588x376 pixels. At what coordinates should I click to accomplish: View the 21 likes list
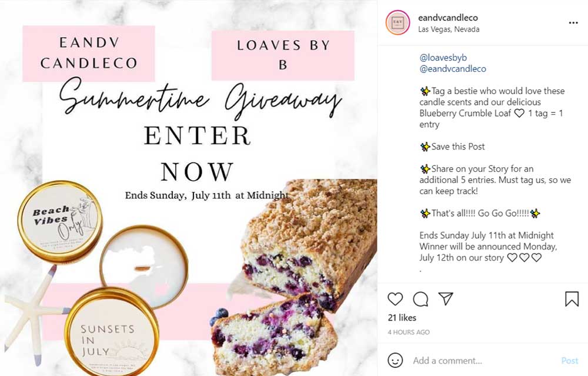[402, 318]
